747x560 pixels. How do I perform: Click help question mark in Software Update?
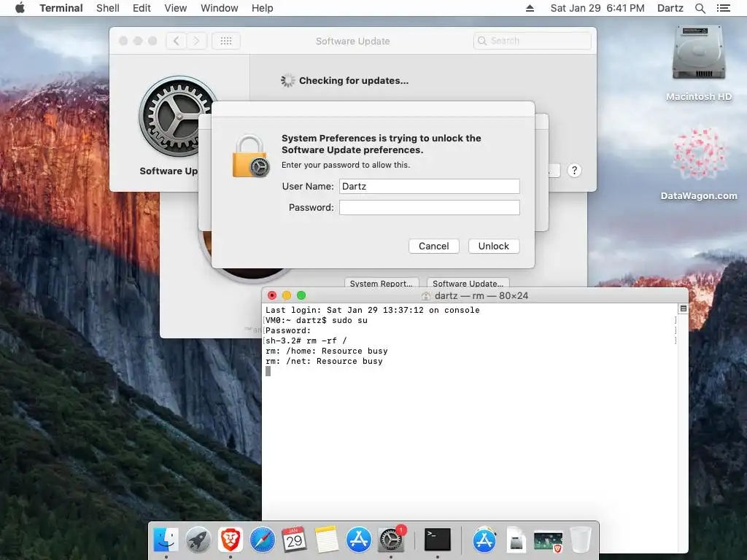tap(575, 171)
